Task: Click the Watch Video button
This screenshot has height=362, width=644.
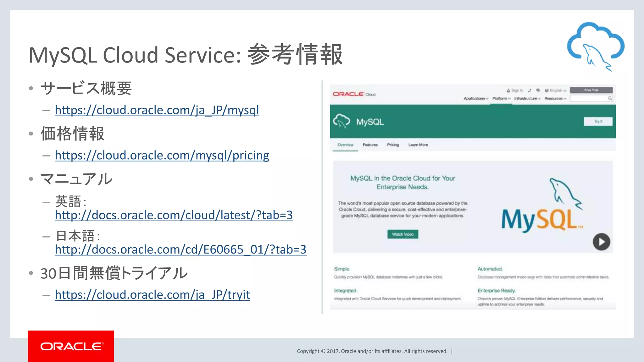Action: 403,234
